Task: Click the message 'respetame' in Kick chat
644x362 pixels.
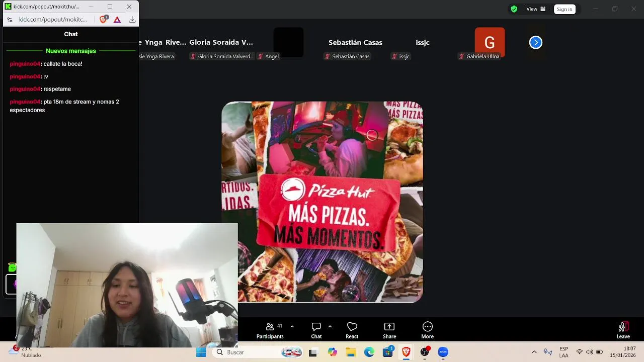Action: point(57,89)
